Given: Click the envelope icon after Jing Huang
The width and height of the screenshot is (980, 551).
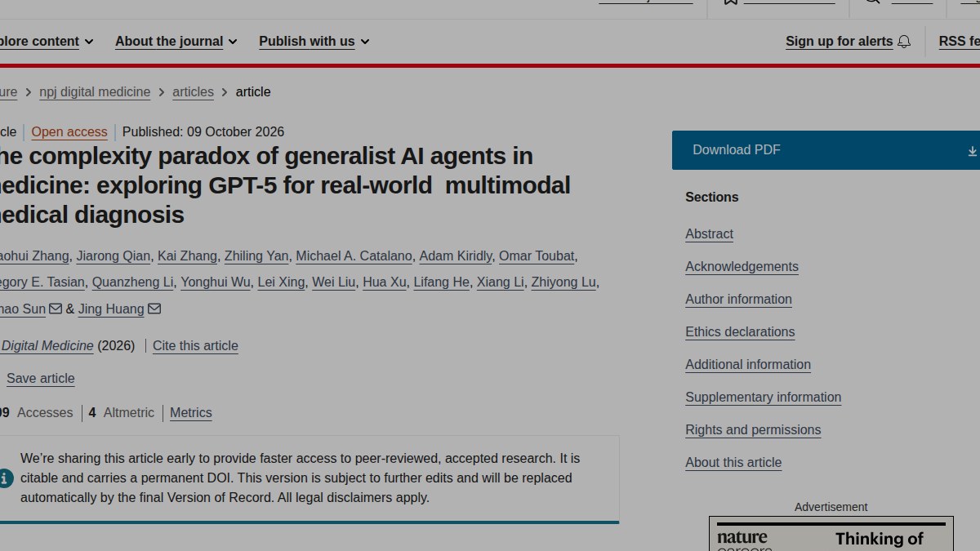Looking at the screenshot, I should click(154, 309).
